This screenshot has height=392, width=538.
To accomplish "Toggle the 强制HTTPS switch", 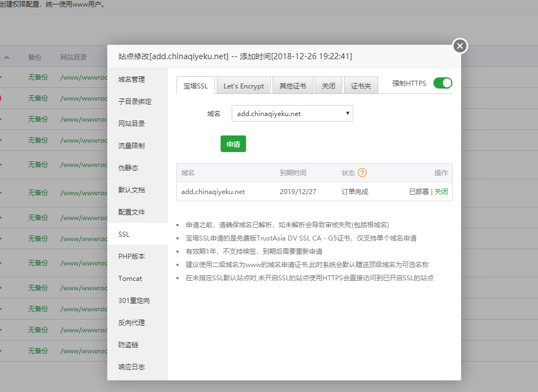I will (x=442, y=83).
